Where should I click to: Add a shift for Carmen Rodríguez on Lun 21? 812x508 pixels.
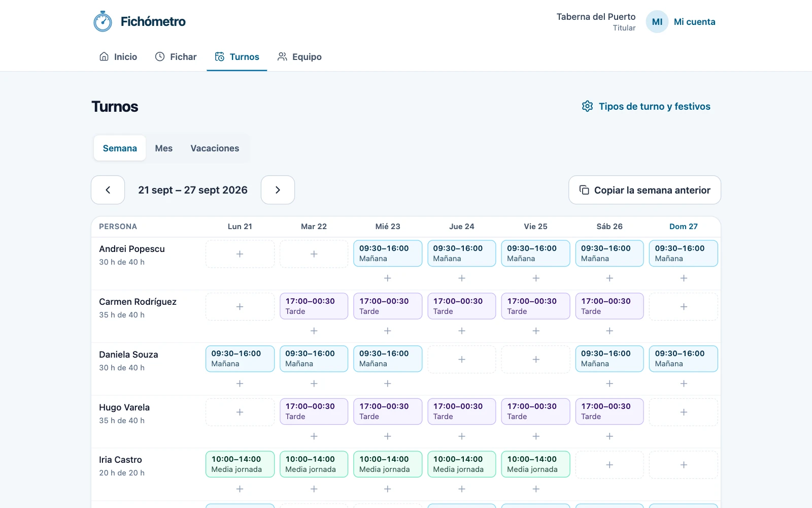coord(240,307)
